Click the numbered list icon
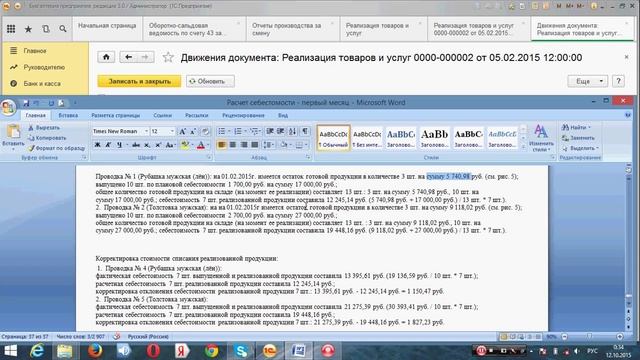 [238, 131]
